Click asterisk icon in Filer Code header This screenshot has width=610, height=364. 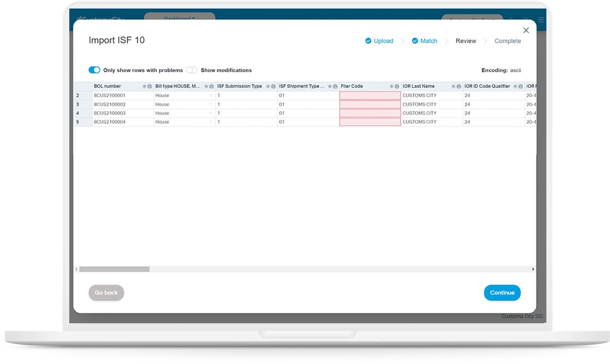[392, 87]
